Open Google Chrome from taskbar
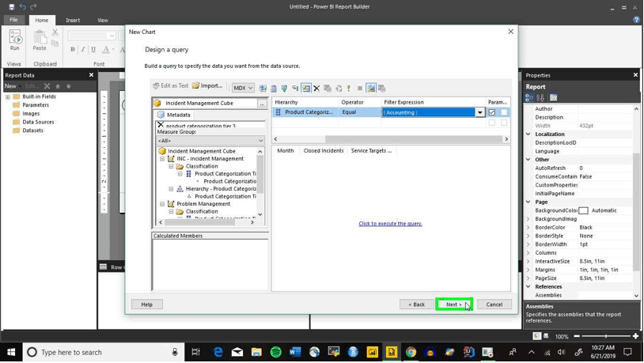The width and height of the screenshot is (644, 363). tap(411, 352)
